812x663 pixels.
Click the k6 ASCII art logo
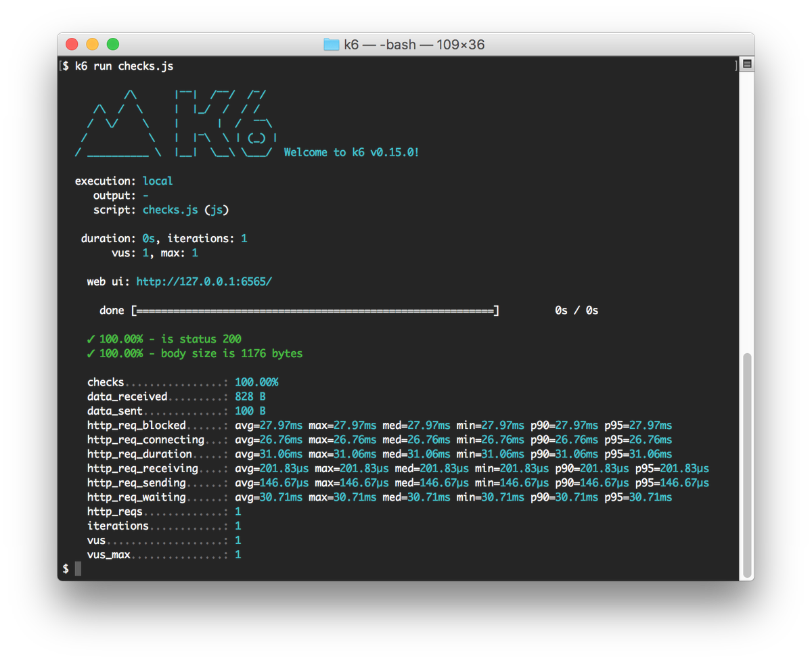coord(175,123)
